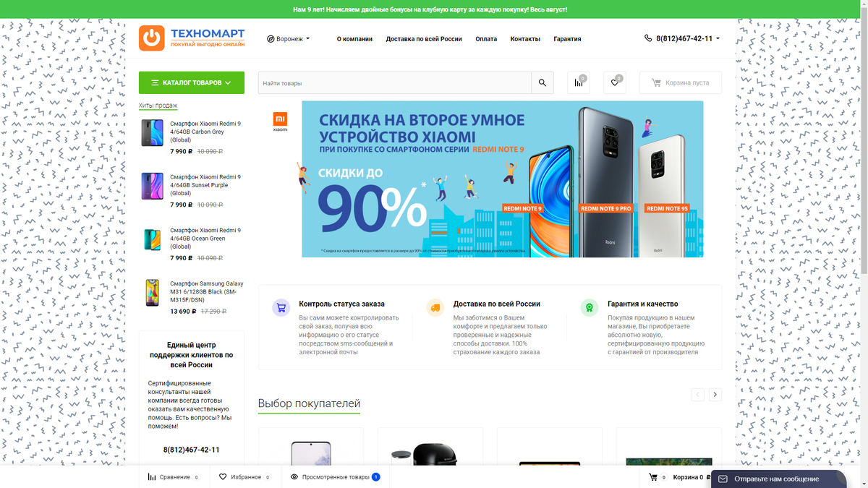Open the comparison chart icon in header

coord(579,83)
